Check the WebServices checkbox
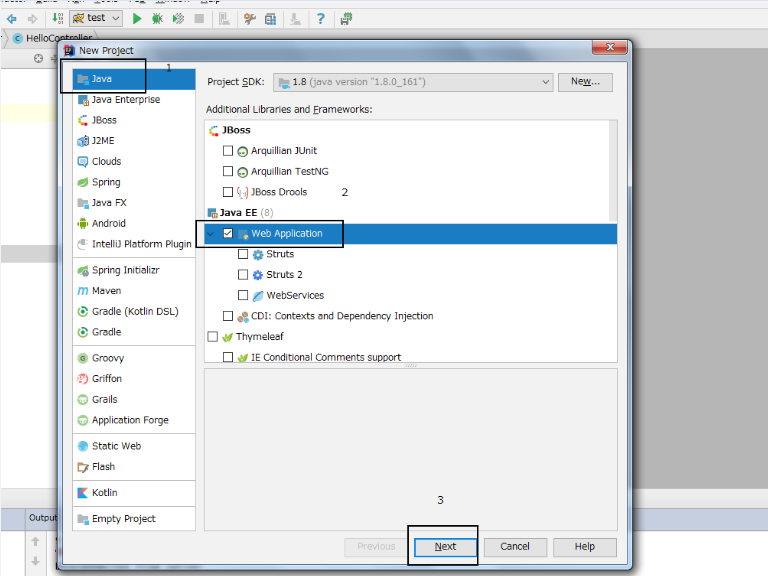The height and width of the screenshot is (576, 768). click(x=243, y=295)
